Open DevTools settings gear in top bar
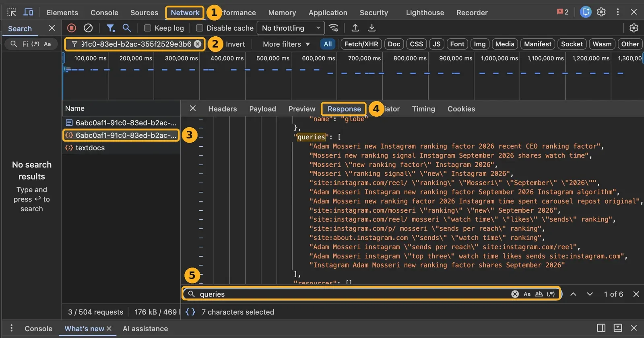The width and height of the screenshot is (644, 338). (x=601, y=12)
